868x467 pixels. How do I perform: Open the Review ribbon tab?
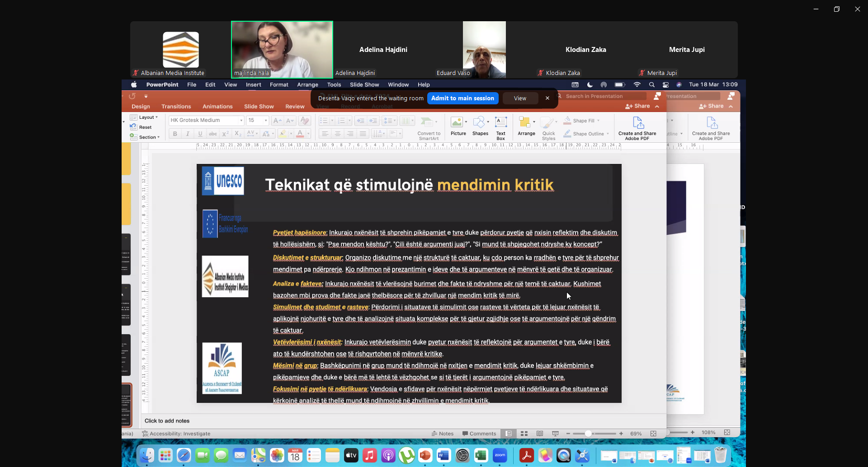coord(295,107)
